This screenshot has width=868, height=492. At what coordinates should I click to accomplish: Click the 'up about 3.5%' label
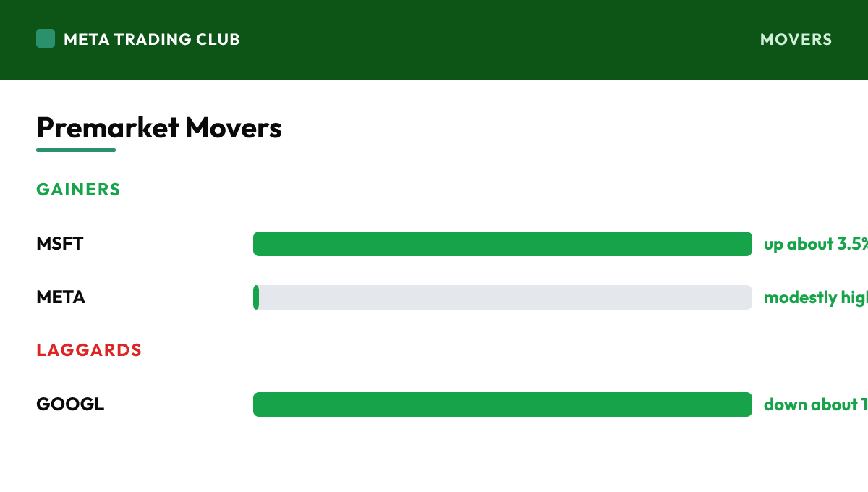click(x=816, y=244)
